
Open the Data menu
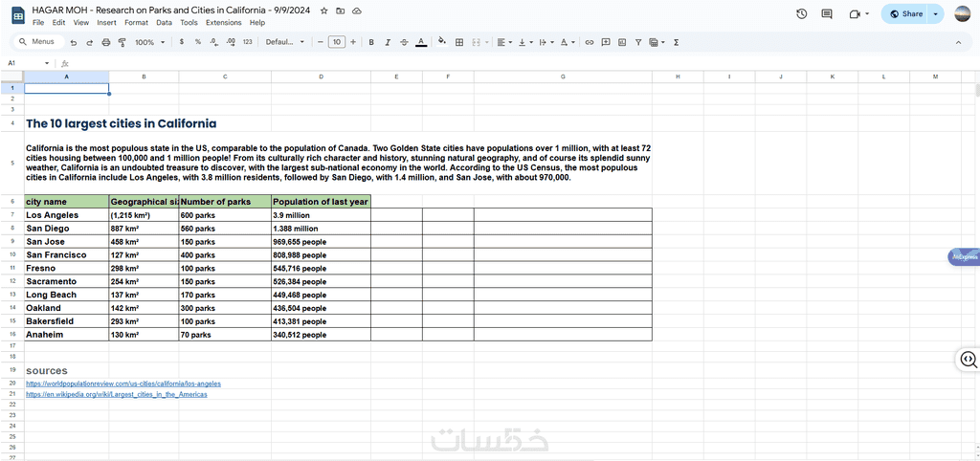[164, 23]
